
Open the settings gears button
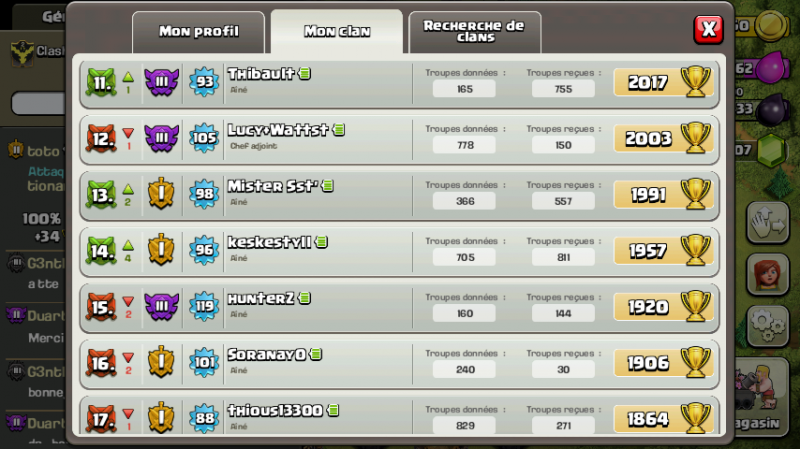[768, 327]
